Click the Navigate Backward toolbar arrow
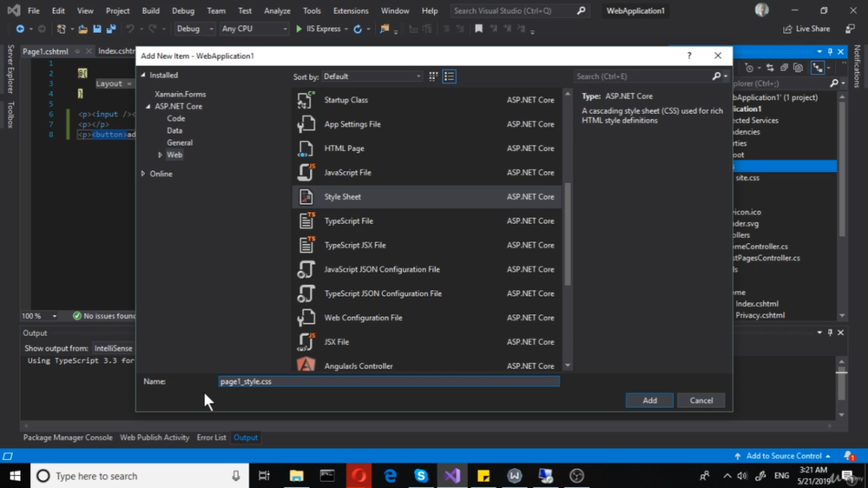Viewport: 868px width, 488px height. pyautogui.click(x=20, y=29)
